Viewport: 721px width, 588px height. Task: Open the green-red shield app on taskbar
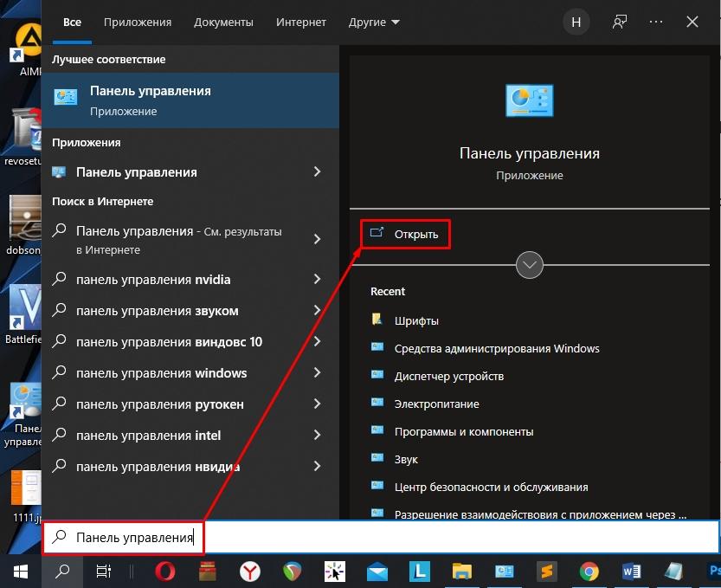(x=293, y=572)
